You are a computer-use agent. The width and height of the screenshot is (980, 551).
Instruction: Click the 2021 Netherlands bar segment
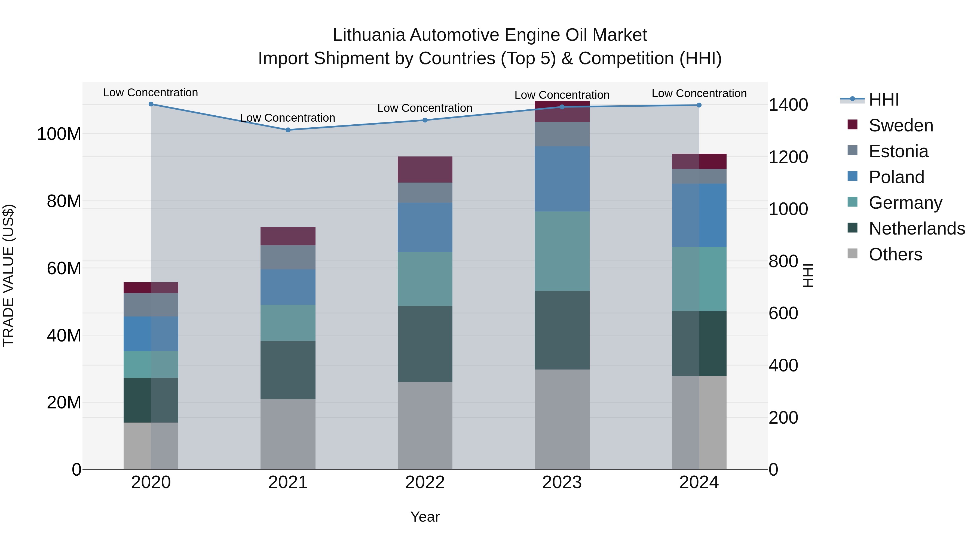288,370
